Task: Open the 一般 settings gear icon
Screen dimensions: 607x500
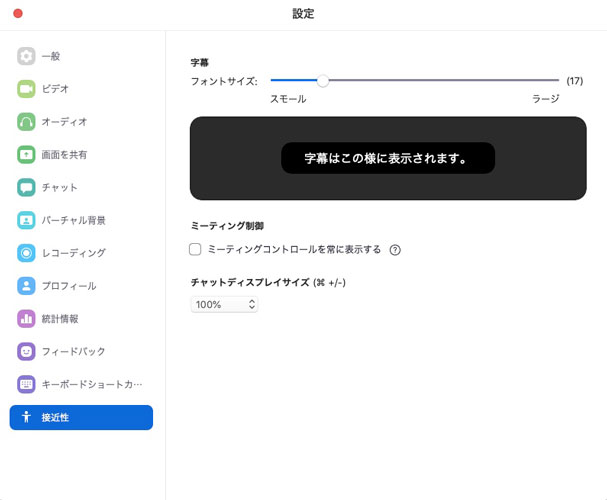Action: click(26, 56)
